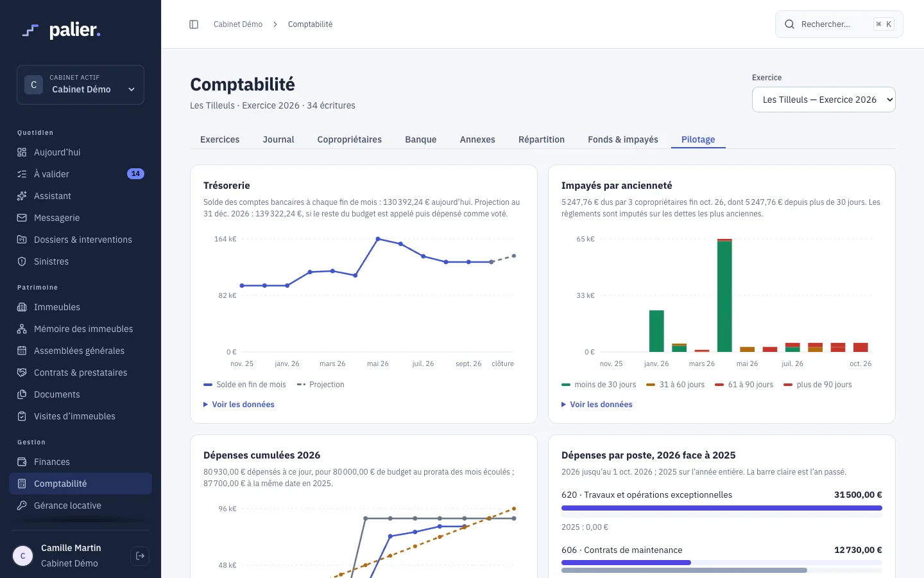Click the Gérance locative key icon
Screen dimensions: 924x578
pos(22,505)
